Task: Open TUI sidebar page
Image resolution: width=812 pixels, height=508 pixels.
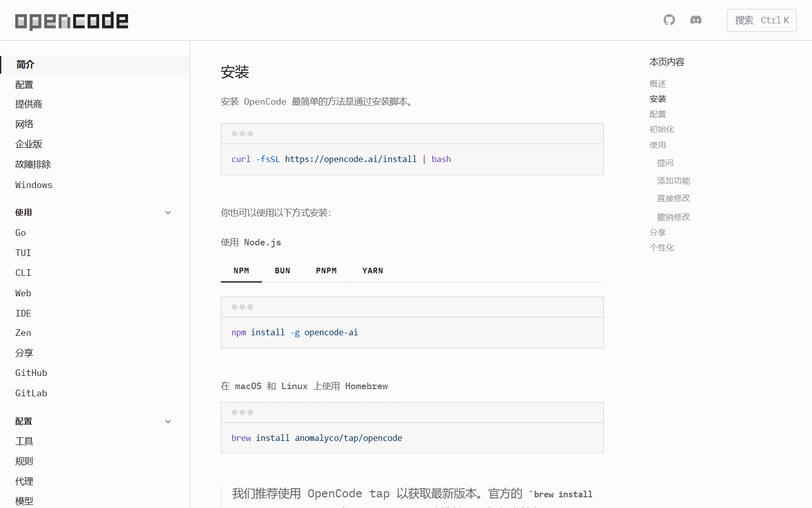Action: click(23, 253)
